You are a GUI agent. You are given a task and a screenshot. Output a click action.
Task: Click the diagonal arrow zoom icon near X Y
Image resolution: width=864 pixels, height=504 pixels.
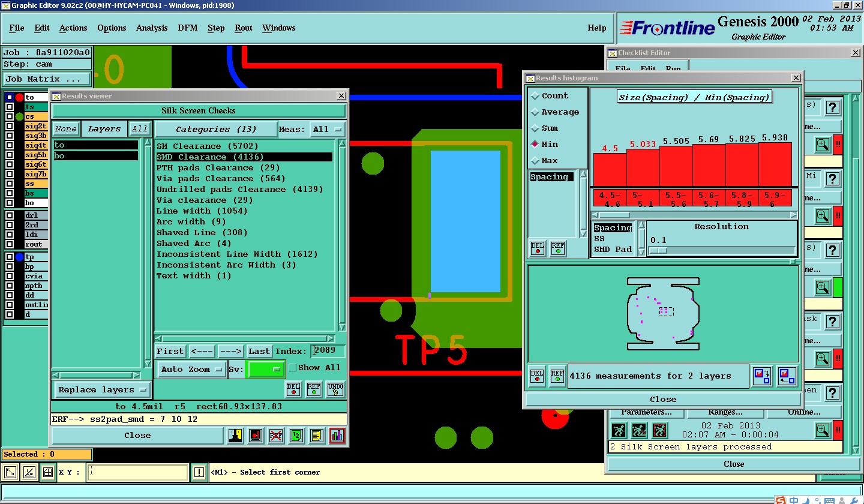pyautogui.click(x=10, y=473)
